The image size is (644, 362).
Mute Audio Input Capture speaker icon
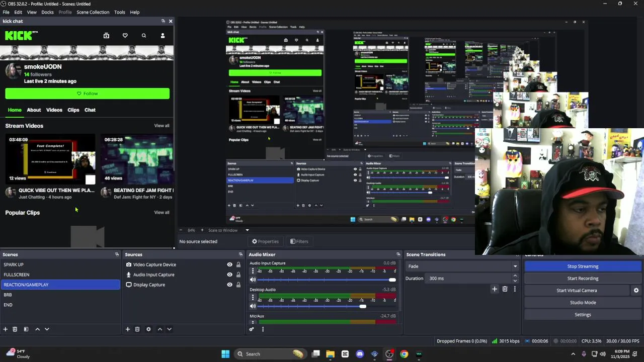(253, 280)
